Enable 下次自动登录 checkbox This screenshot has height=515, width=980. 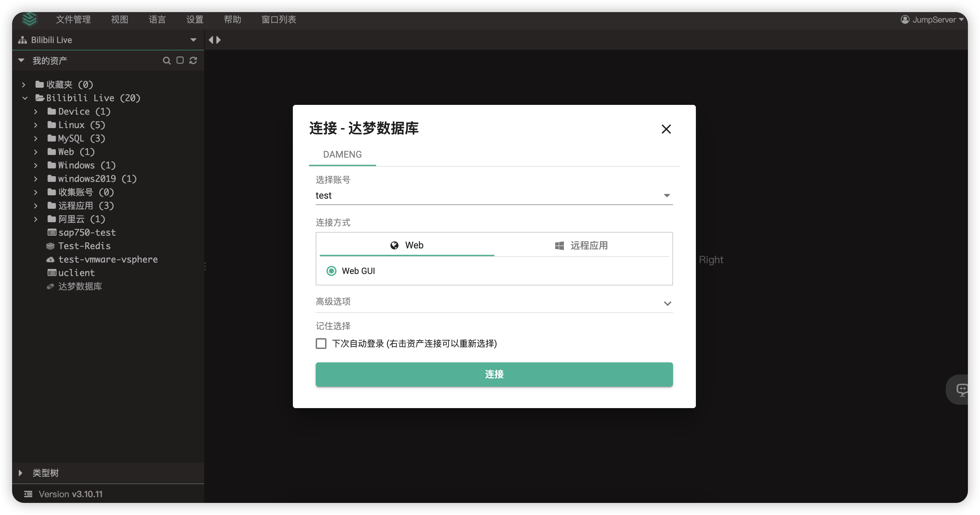[x=321, y=344]
